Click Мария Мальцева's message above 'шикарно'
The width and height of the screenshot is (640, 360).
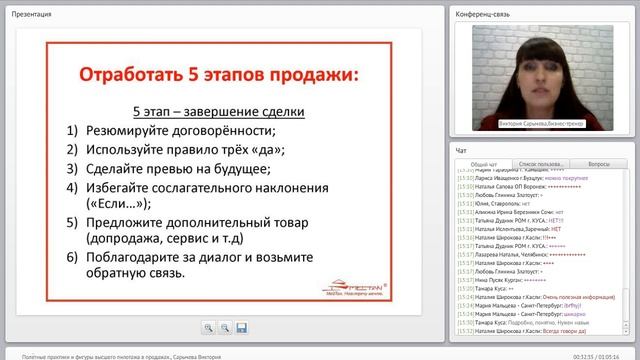coord(519,305)
